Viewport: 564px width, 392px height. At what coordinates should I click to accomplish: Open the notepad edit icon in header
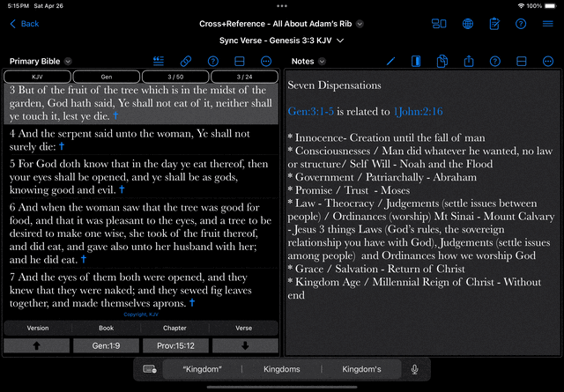pos(494,24)
